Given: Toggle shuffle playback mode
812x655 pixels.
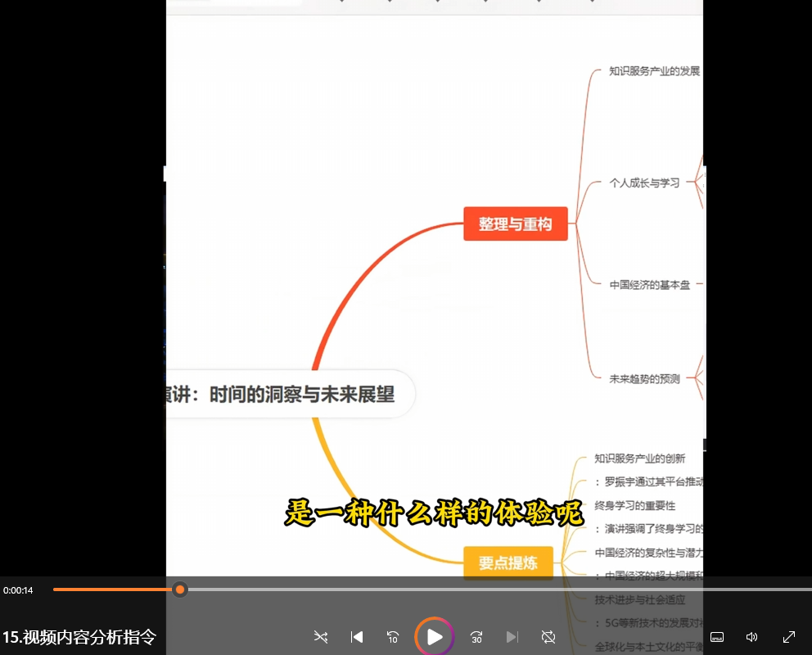Looking at the screenshot, I should (x=320, y=637).
